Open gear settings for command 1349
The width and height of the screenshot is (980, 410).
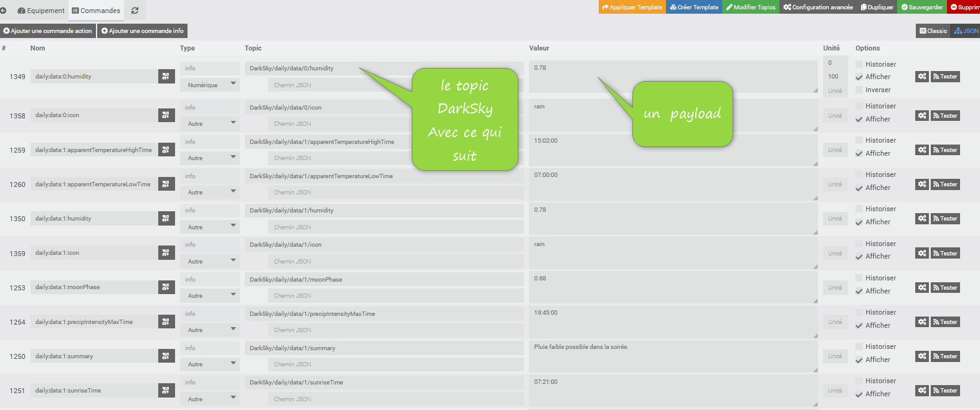tap(922, 77)
